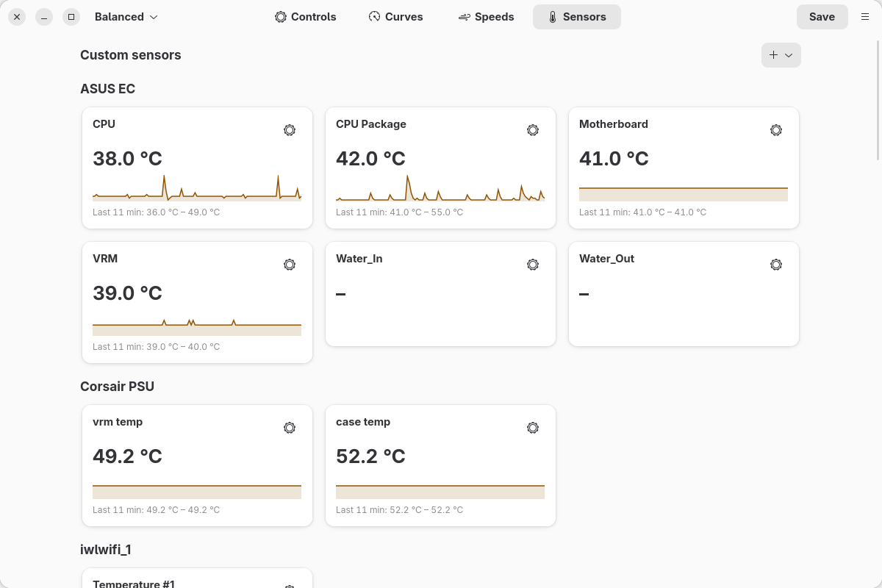This screenshot has height=588, width=882.
Task: Click the case temp graph
Action: coord(440,492)
